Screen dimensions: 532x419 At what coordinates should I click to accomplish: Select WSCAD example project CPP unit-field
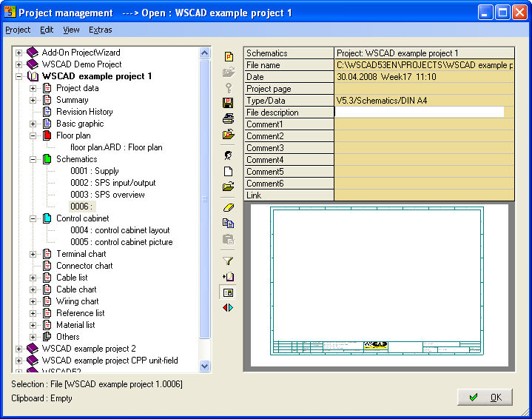point(110,361)
